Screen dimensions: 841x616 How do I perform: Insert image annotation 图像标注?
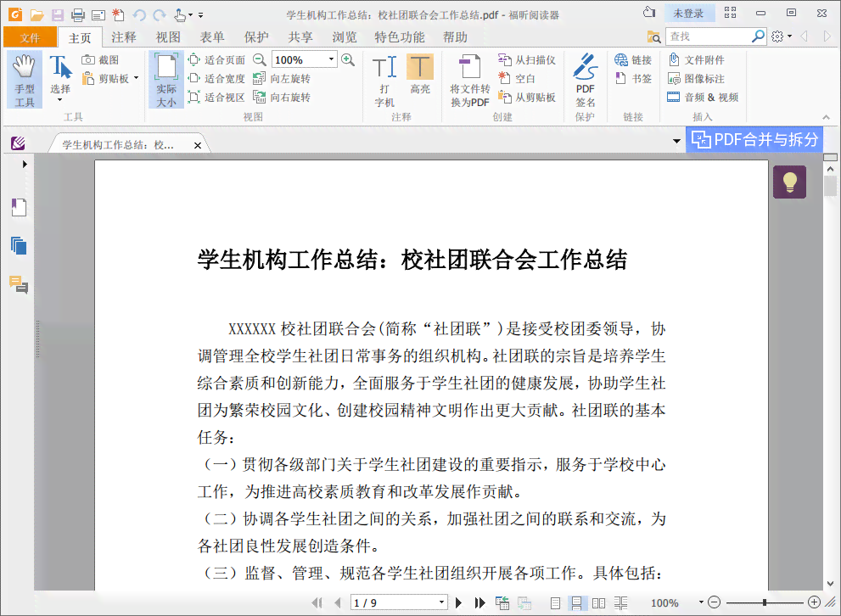(696, 79)
